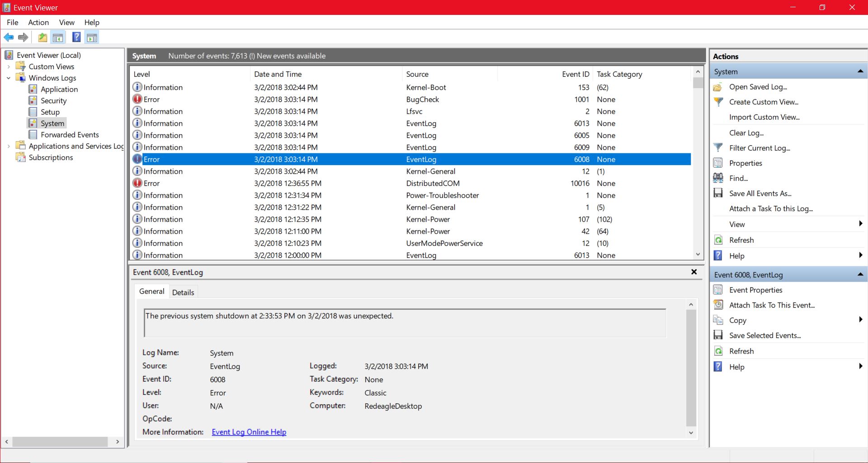The height and width of the screenshot is (463, 868).
Task: Click the Event Viewer (Local) root icon
Action: click(x=9, y=55)
